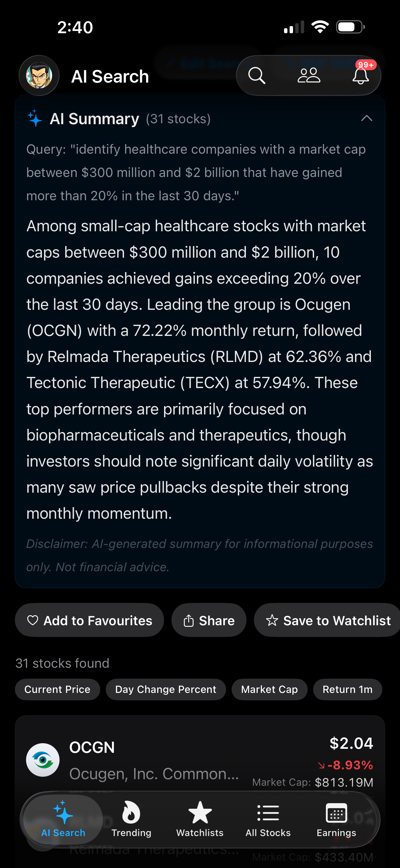The image size is (400, 868).
Task: Open the Earnings calendar tab
Action: click(336, 820)
